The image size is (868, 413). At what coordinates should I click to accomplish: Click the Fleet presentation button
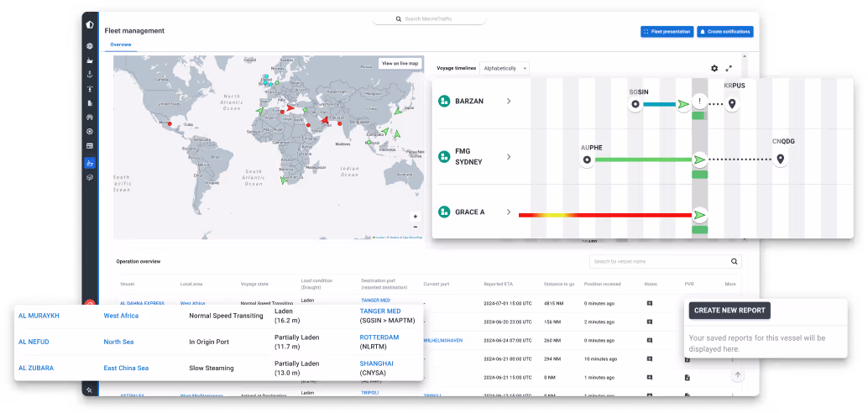coord(667,32)
